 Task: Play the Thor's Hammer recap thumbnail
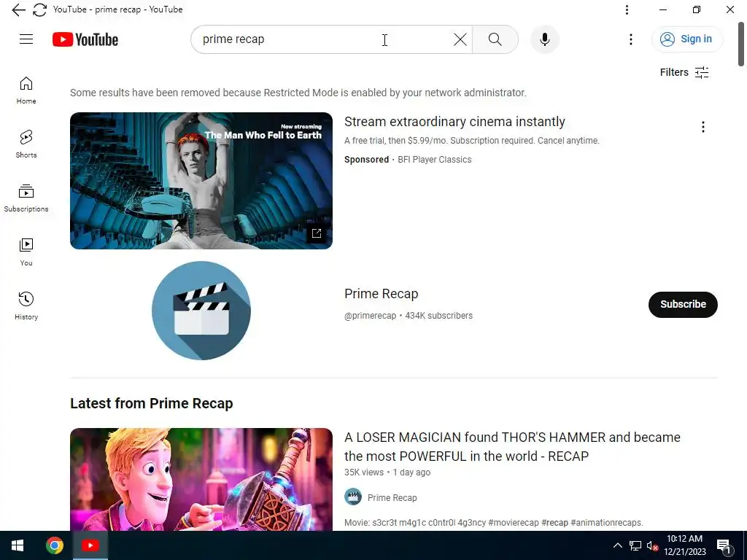(201, 479)
